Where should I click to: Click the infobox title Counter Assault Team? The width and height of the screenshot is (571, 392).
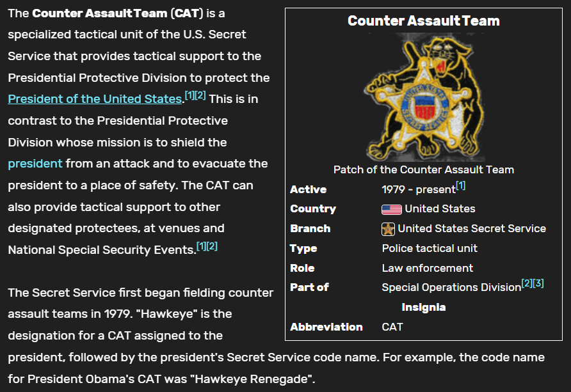[x=424, y=20]
